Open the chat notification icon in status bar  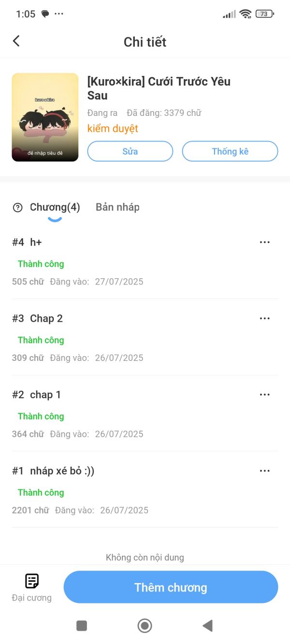45,14
